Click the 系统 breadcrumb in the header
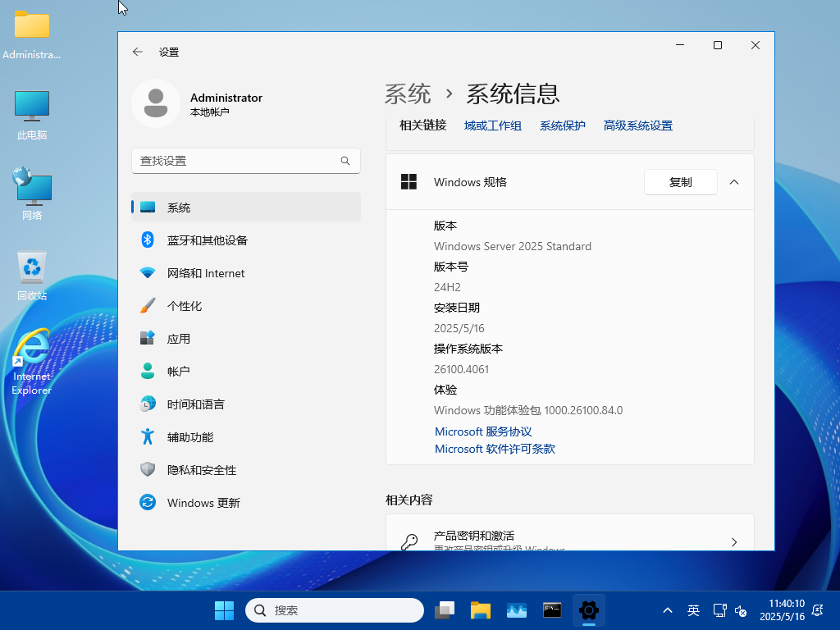Viewport: 840px width, 630px height. pos(408,94)
